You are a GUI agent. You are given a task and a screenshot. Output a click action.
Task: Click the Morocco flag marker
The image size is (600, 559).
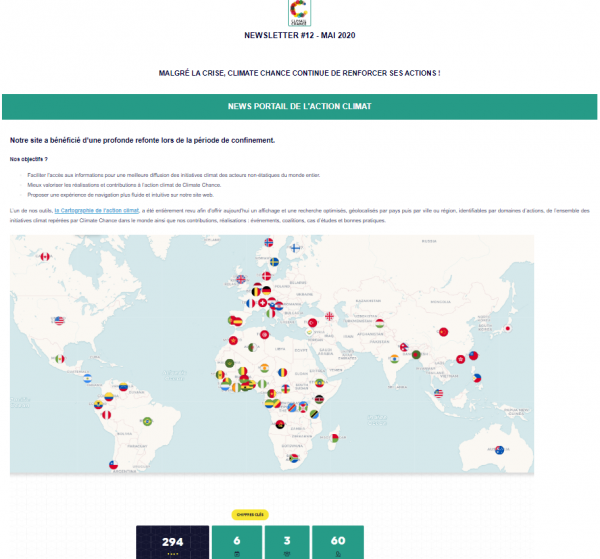pos(233,340)
